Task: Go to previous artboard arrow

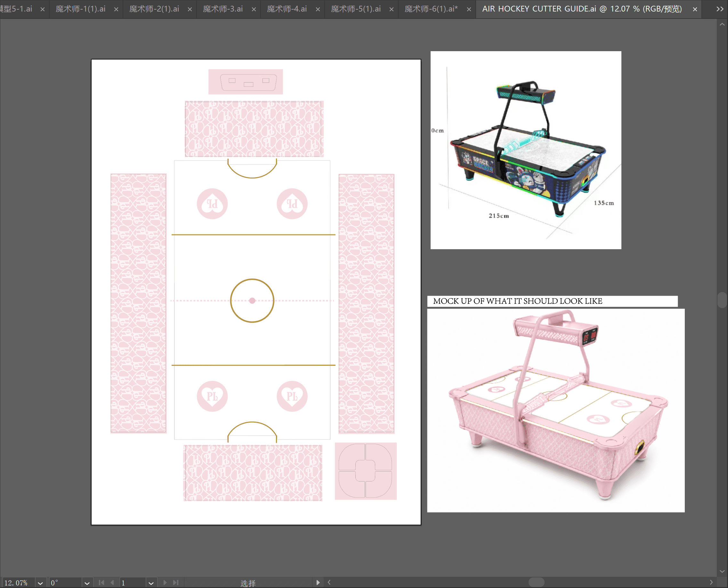Action: point(112,583)
